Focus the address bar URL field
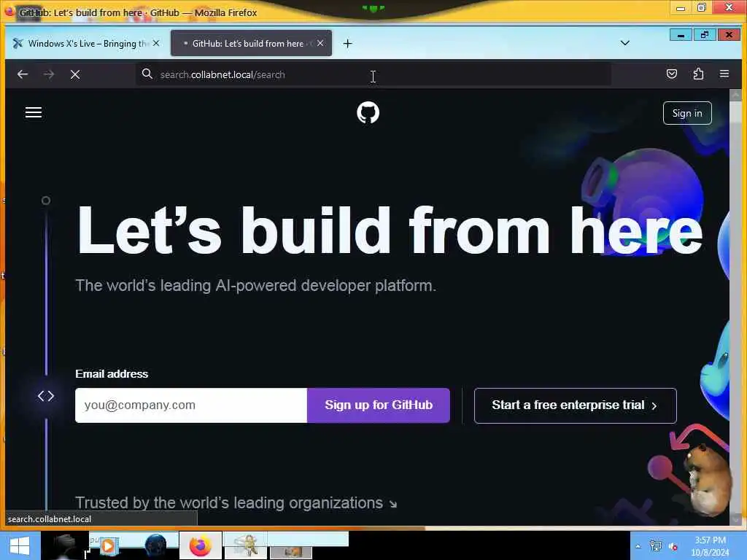Image resolution: width=747 pixels, height=560 pixels. pyautogui.click(x=373, y=74)
